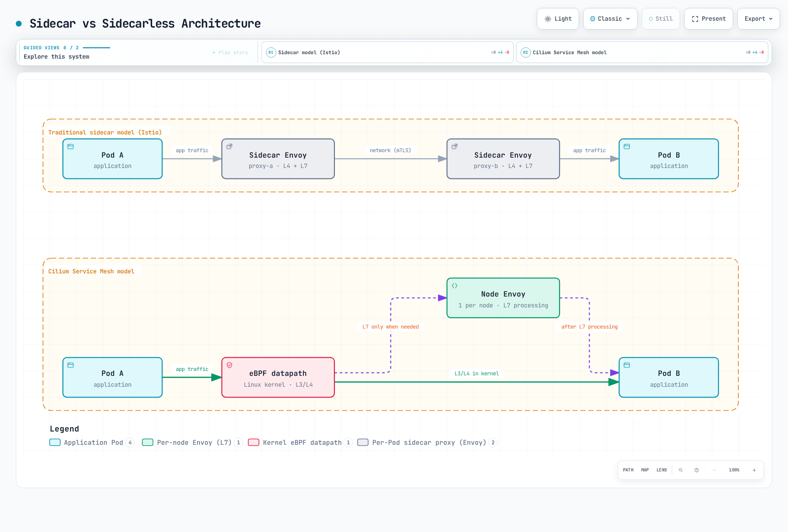Select Traditional sidecar model (Istio) group label
The height and width of the screenshot is (532, 788).
click(105, 133)
